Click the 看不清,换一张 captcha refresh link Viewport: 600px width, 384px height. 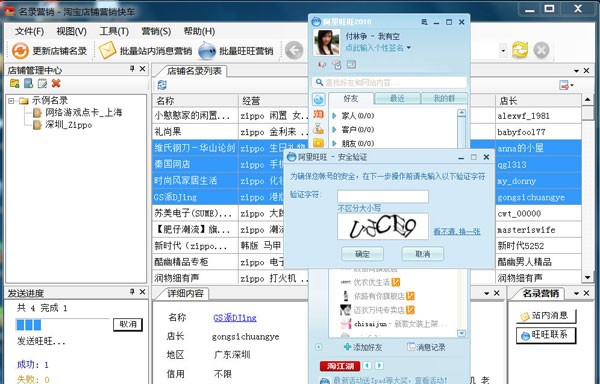click(457, 231)
